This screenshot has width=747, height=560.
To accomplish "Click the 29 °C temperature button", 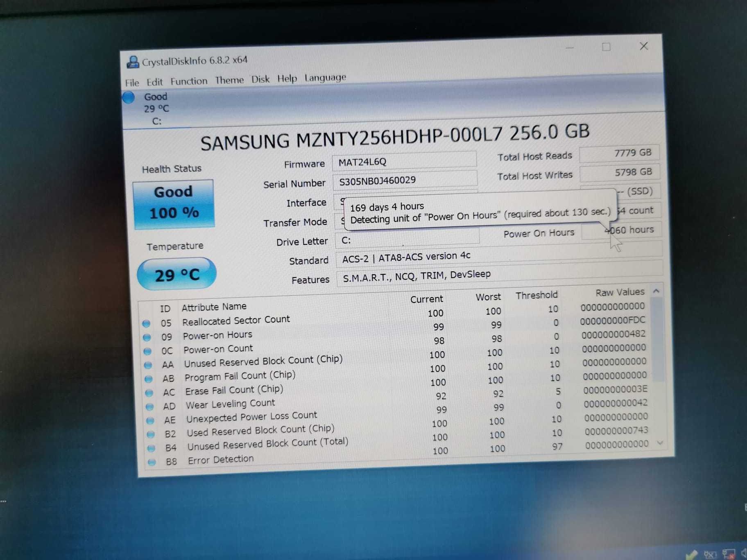I will tap(177, 274).
